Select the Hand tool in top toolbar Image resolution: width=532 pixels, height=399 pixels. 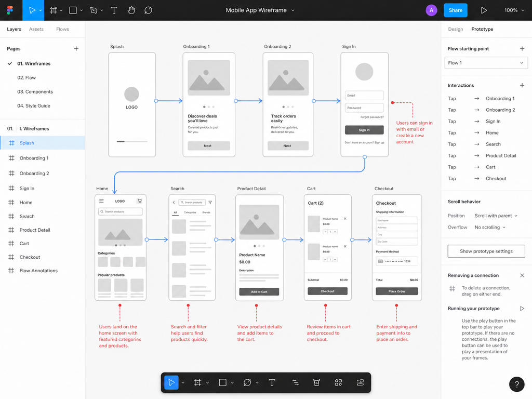point(131,10)
